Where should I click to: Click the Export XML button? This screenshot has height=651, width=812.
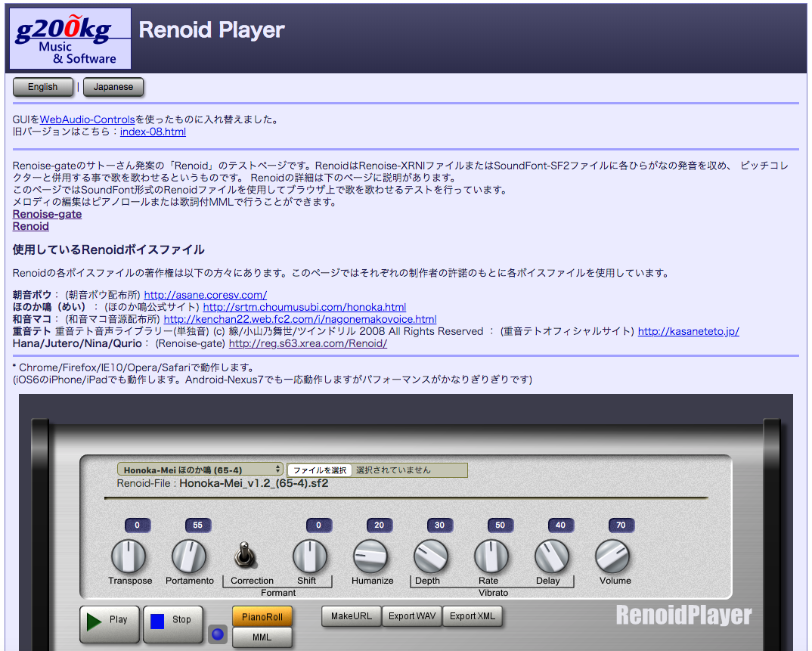click(x=473, y=616)
